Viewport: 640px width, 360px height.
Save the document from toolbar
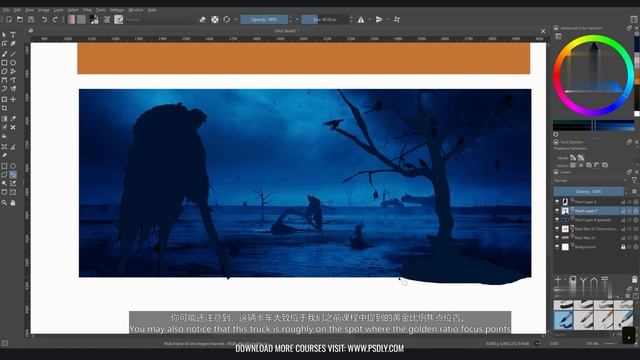(31, 19)
